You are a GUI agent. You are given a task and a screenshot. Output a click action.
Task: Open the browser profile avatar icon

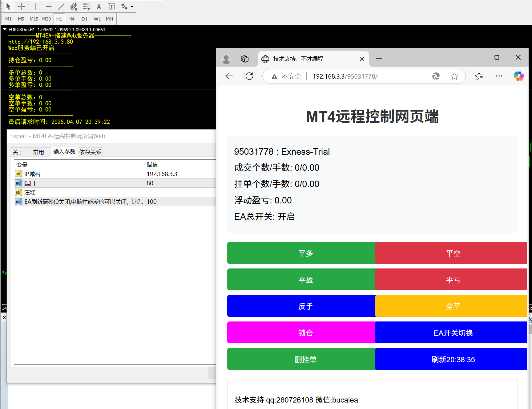click(227, 59)
